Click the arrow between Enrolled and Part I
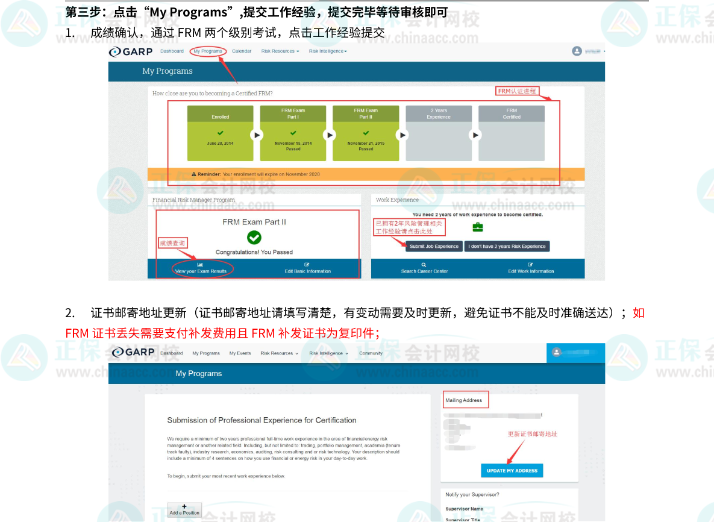Image resolution: width=714 pixels, height=522 pixels. click(x=257, y=135)
